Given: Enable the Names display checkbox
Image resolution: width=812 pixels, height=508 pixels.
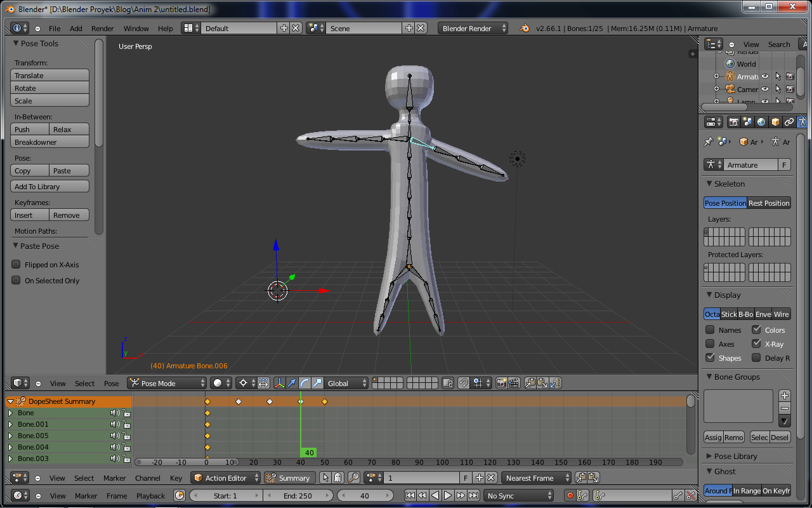Looking at the screenshot, I should click(x=710, y=330).
